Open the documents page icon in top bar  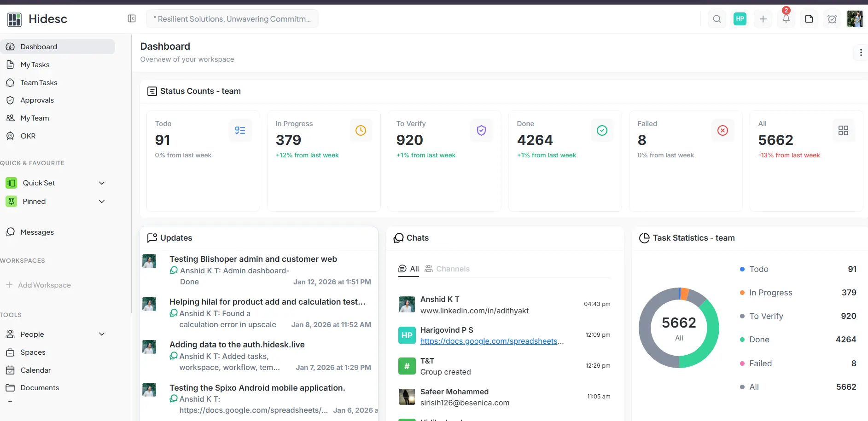(809, 19)
